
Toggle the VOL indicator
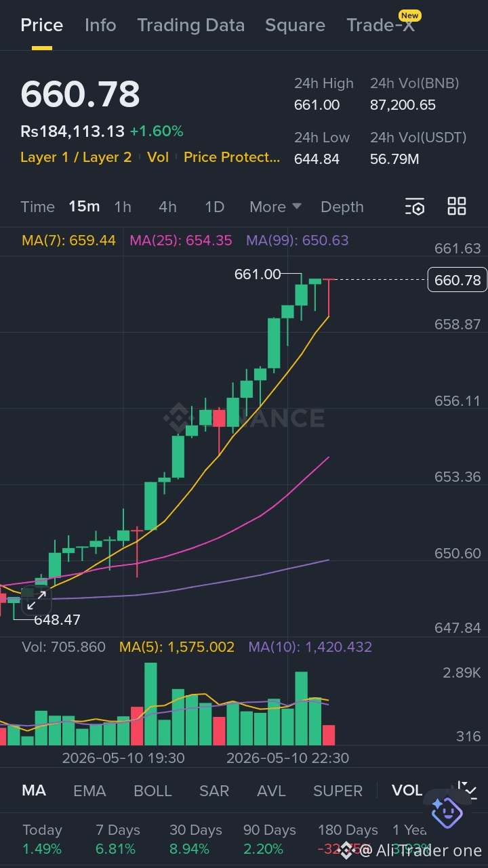[x=407, y=791]
